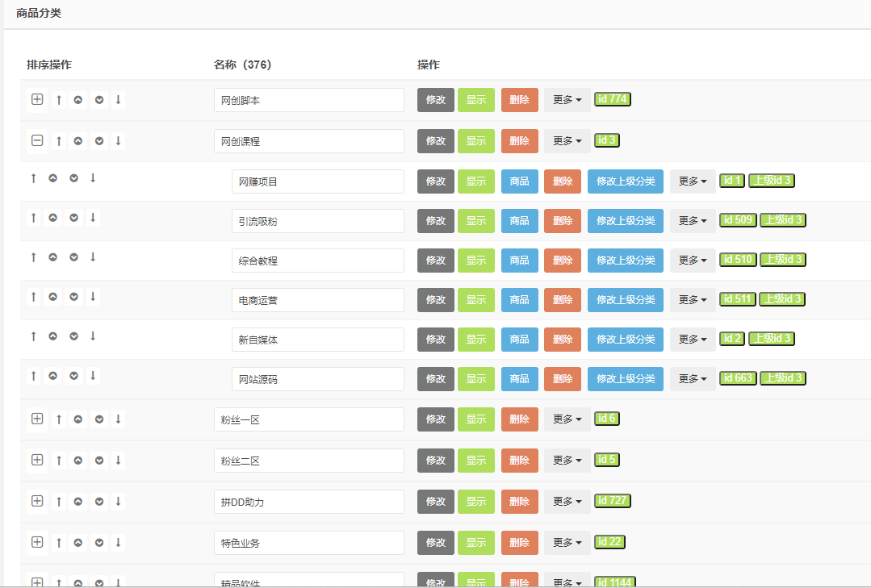The height and width of the screenshot is (588, 871).
Task: Delete the 拼DD助力 category
Action: 519,502
